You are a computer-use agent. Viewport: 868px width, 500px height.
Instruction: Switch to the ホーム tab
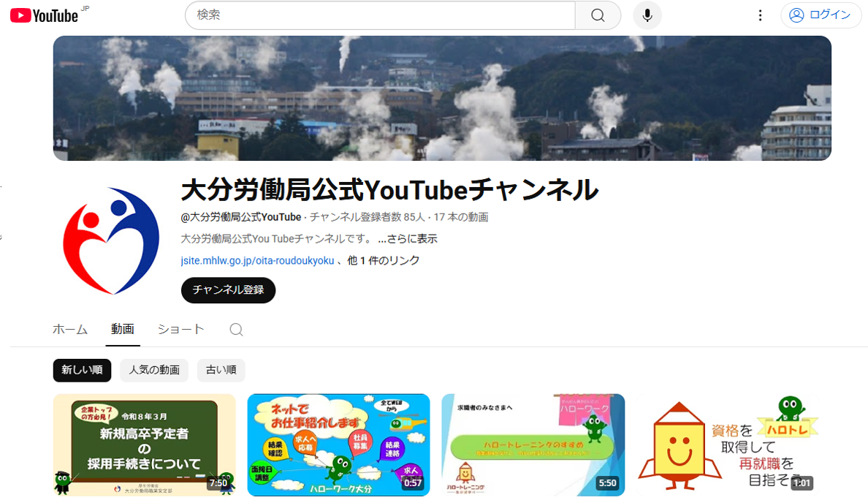pos(70,330)
